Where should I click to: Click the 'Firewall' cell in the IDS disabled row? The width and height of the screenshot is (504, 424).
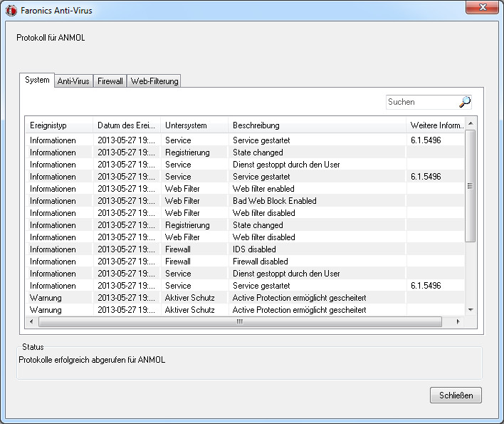178,249
